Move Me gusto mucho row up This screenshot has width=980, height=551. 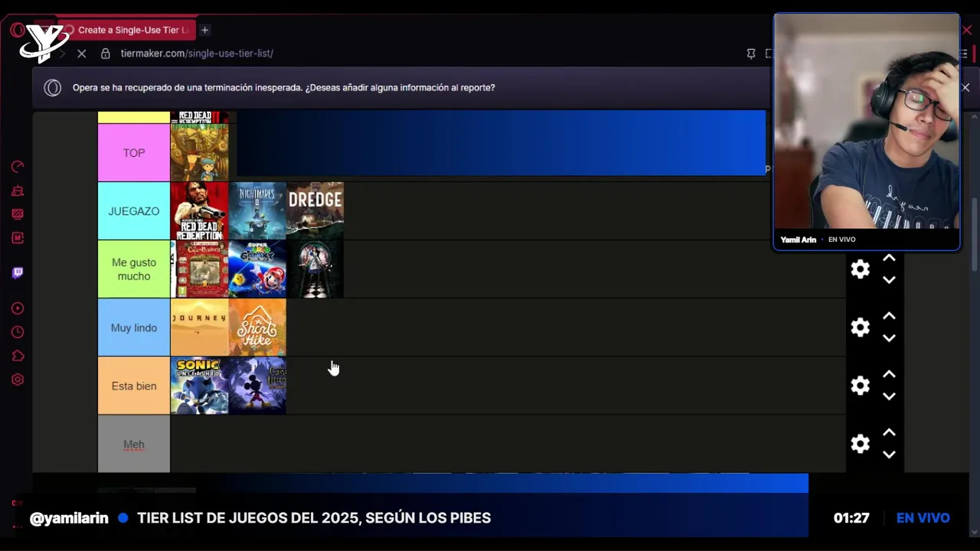click(889, 258)
